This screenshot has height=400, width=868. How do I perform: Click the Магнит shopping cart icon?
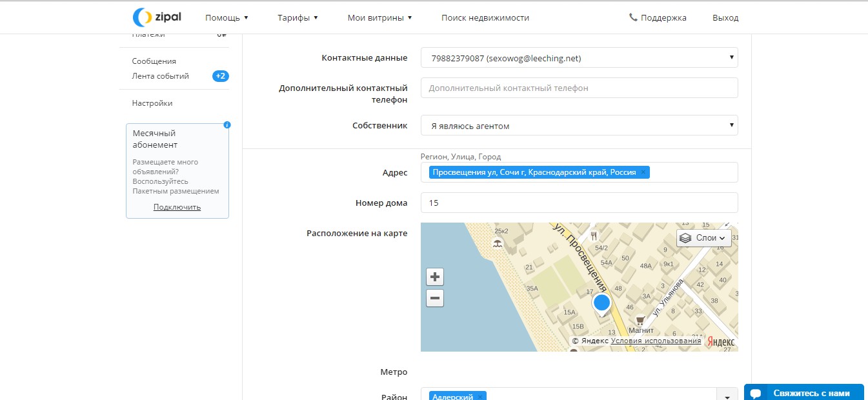pyautogui.click(x=640, y=319)
